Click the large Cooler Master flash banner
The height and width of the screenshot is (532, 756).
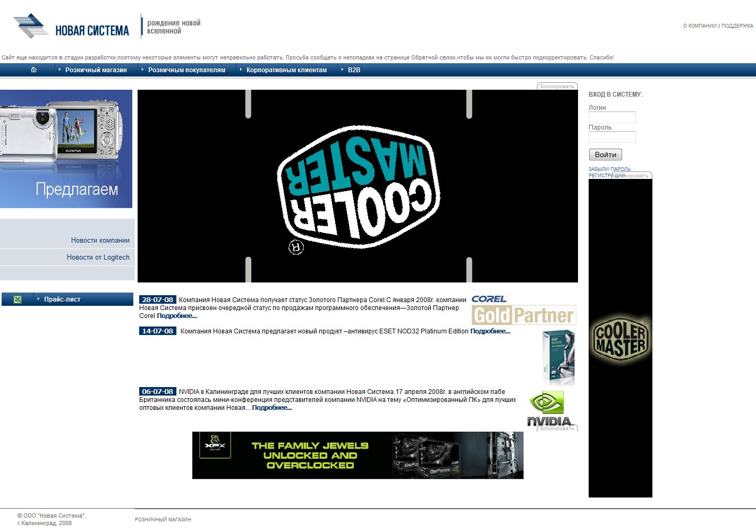[x=358, y=186]
